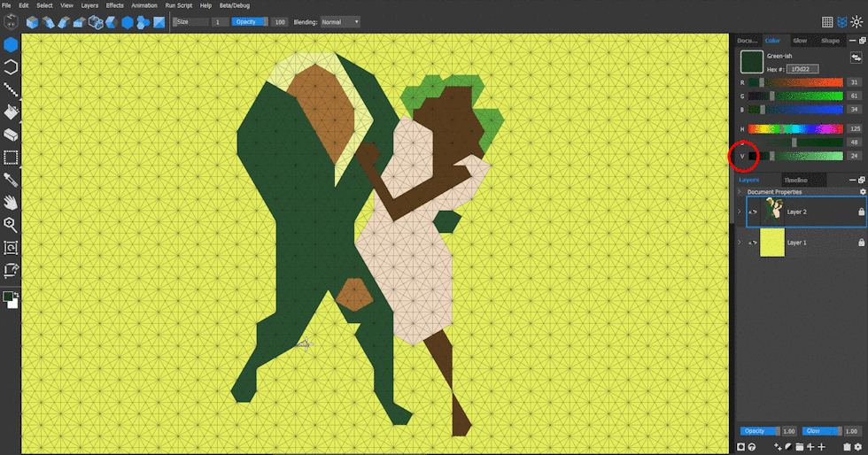
Task: Select the rectangular marquee selection tool
Action: point(11,158)
